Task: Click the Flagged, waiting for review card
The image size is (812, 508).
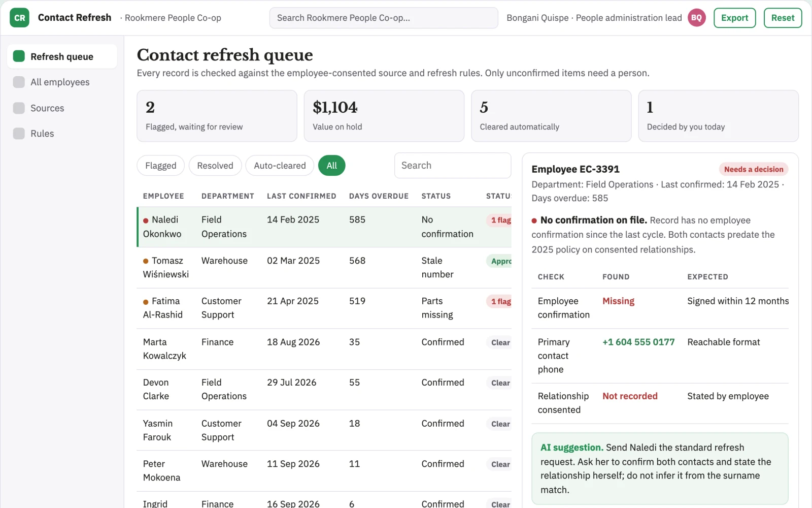Action: coord(217,116)
